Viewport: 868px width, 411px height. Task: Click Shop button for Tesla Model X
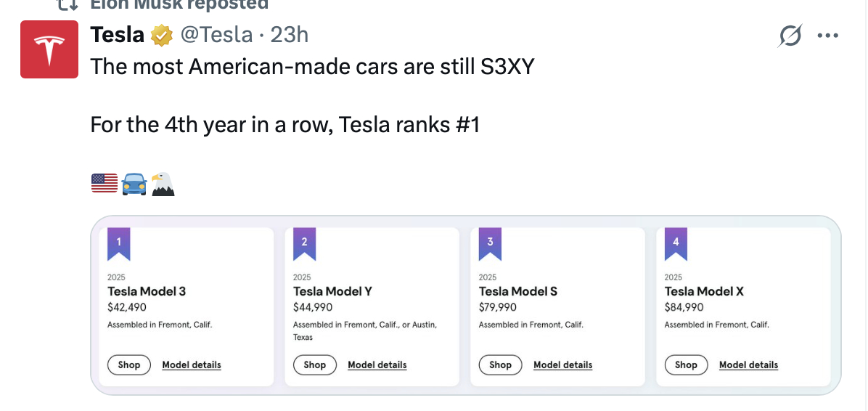click(686, 365)
